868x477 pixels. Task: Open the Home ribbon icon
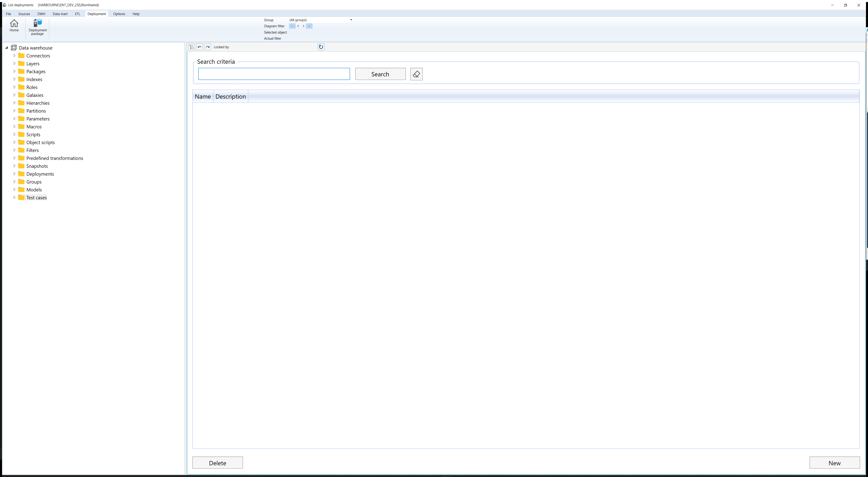[14, 26]
